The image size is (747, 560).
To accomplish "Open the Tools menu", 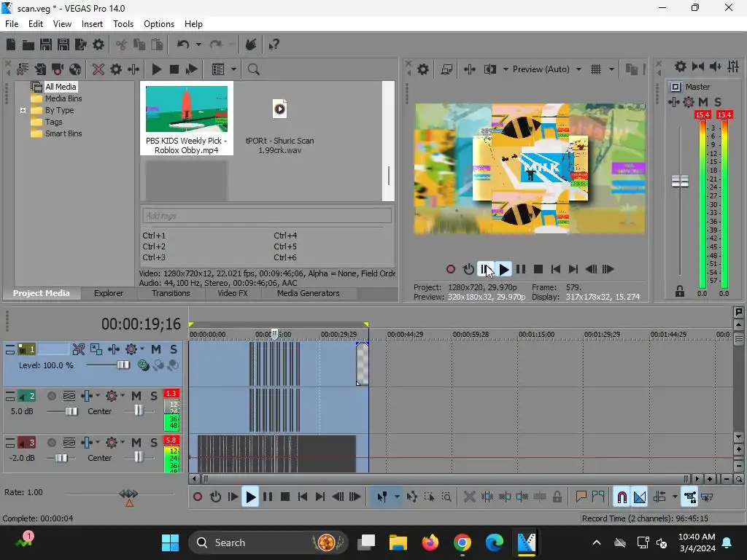I will pos(123,24).
